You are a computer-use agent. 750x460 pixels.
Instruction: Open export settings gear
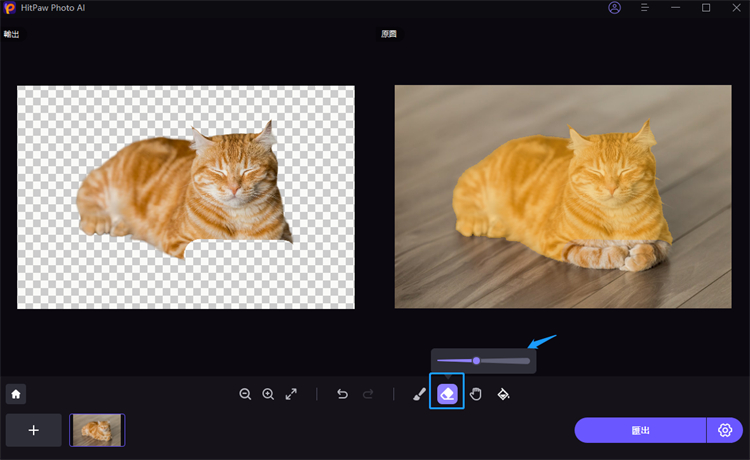[x=725, y=430]
